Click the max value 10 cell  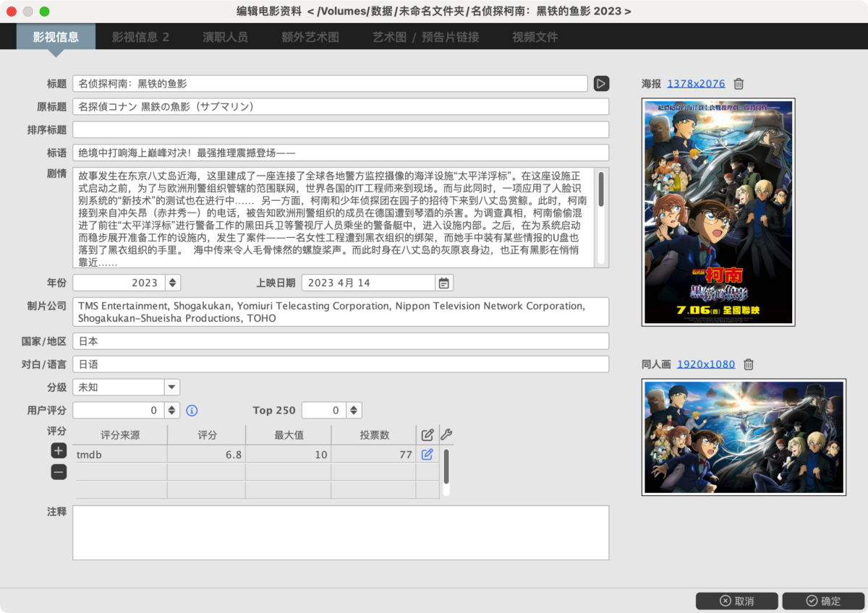click(x=289, y=454)
